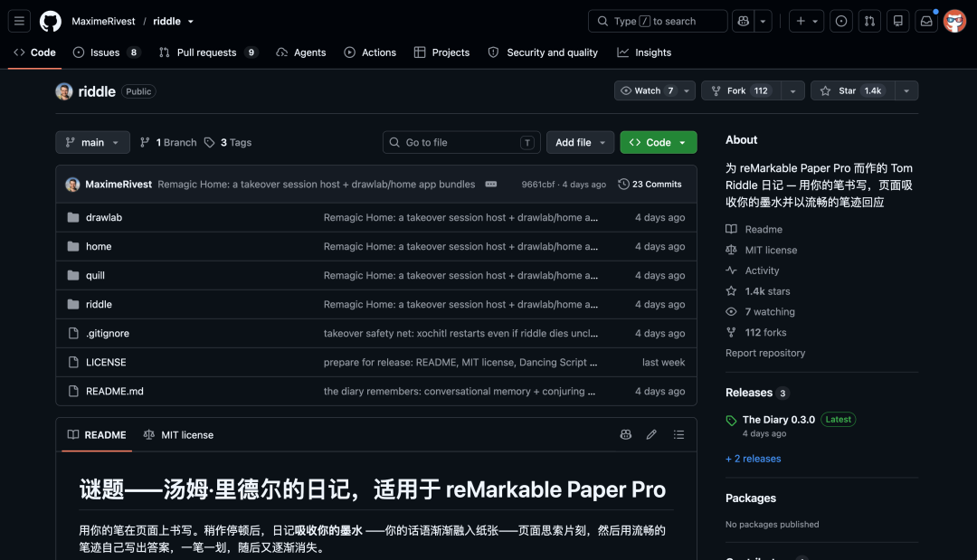Viewport: 977px width, 560px height.
Task: Star the riddle repository
Action: point(853,91)
